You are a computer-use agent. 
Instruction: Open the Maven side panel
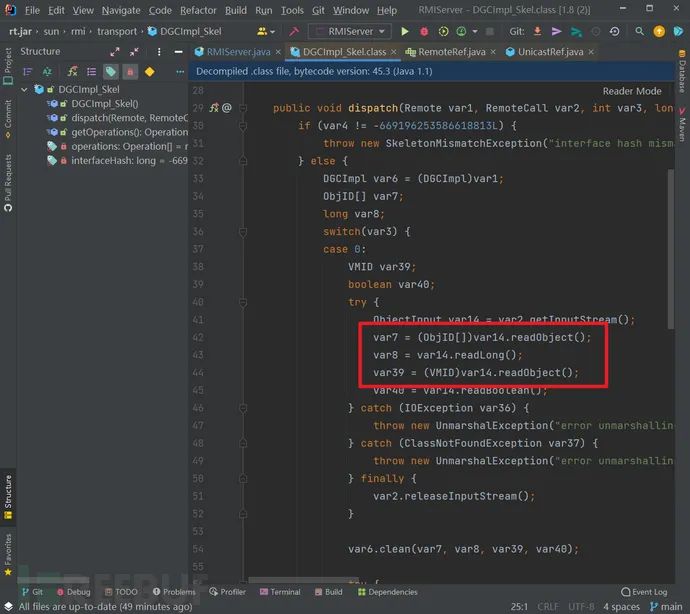(682, 124)
